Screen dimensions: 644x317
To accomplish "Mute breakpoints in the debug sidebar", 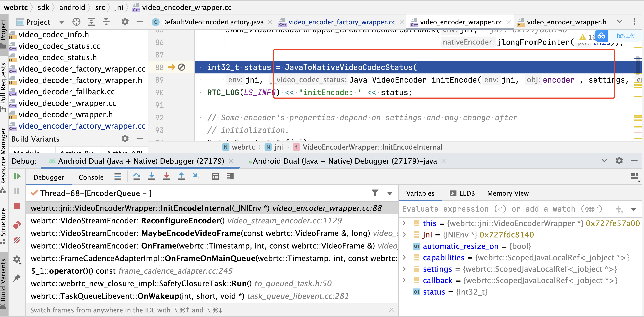I will (x=17, y=240).
